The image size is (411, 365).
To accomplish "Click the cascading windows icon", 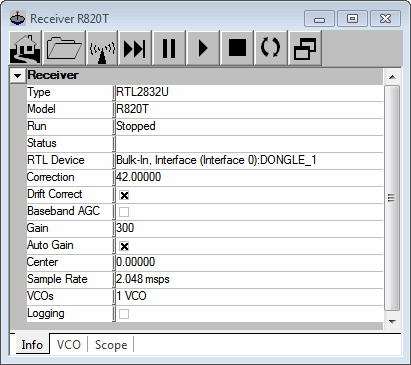I will pyautogui.click(x=305, y=48).
